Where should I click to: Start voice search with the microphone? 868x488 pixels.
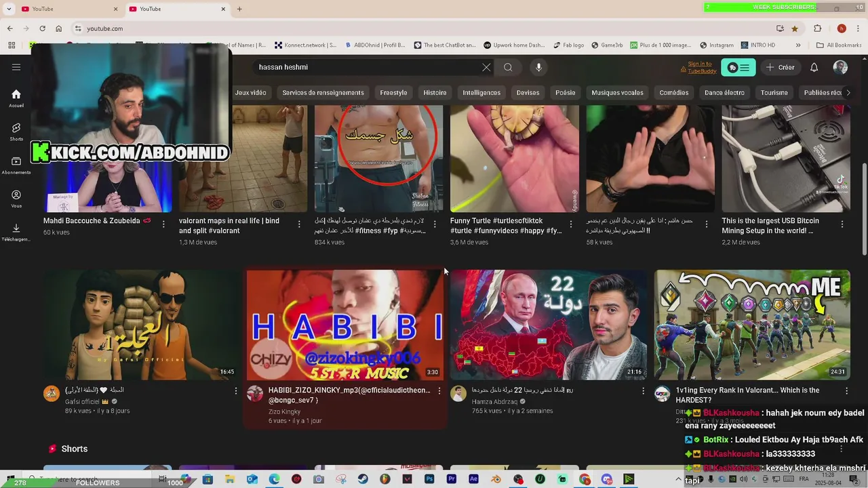538,67
